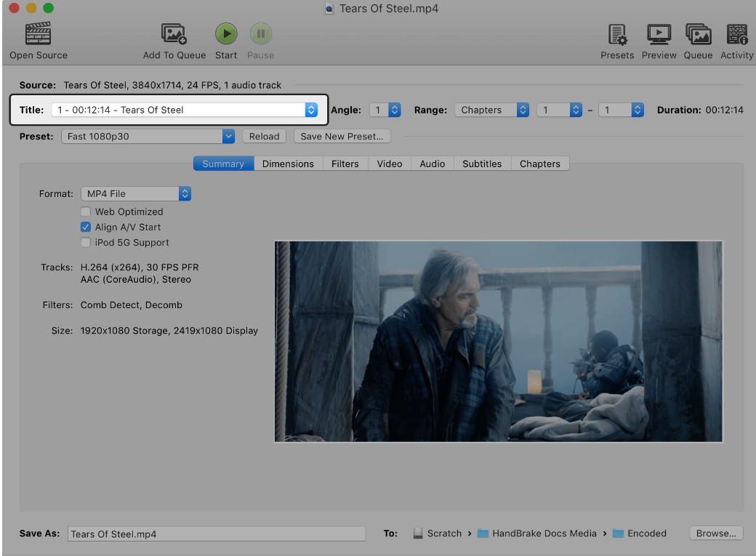Viewport: 756px width, 556px height.
Task: Switch to the Chapters tab
Action: pyautogui.click(x=540, y=164)
